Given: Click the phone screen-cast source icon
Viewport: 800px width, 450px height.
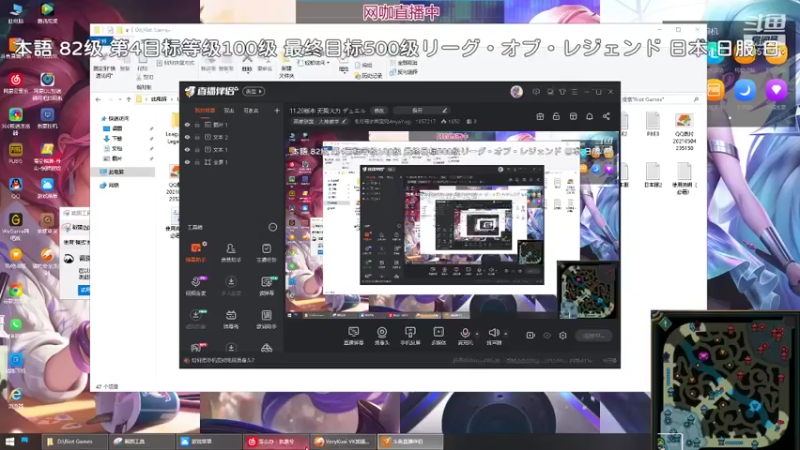Looking at the screenshot, I should click(x=410, y=333).
